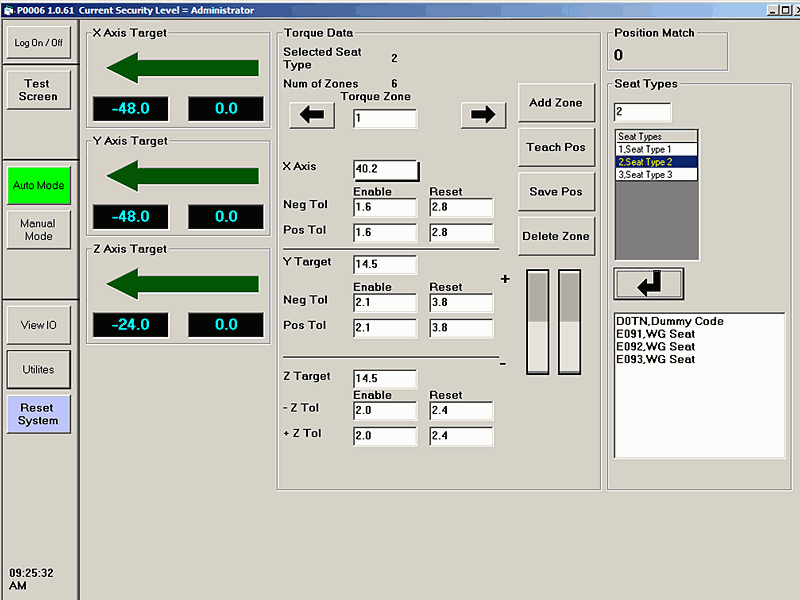
Task: Click Y Target Pos Tol Reset field
Action: [461, 328]
